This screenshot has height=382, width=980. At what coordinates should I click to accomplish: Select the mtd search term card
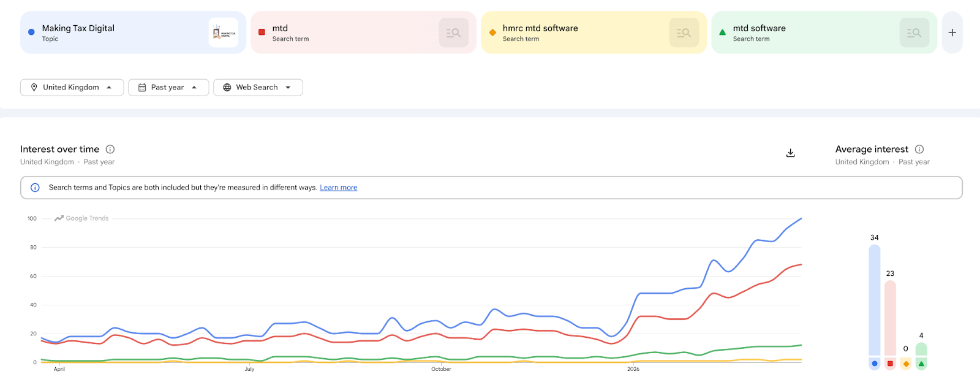point(363,32)
